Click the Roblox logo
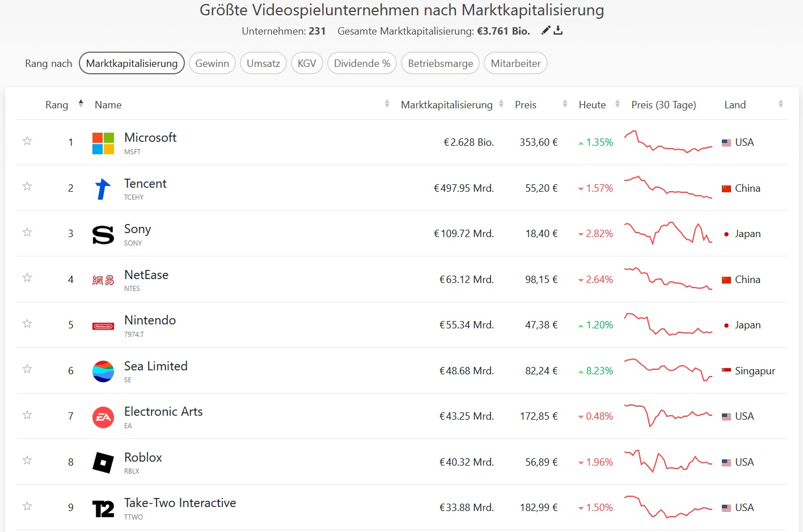 pos(103,463)
